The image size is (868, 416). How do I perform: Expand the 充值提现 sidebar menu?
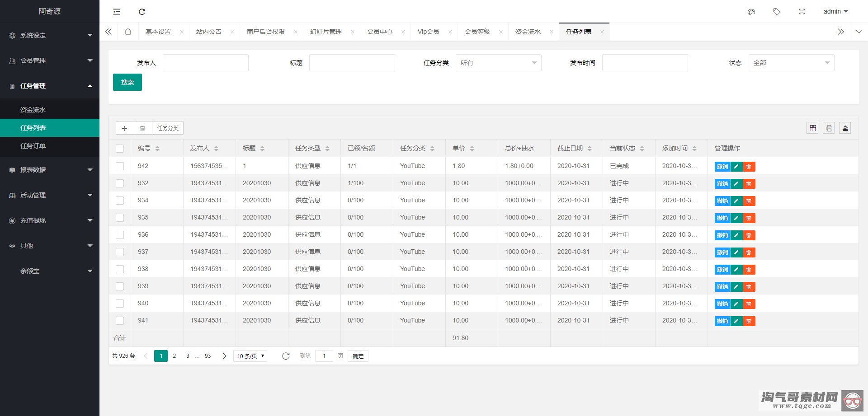(50, 220)
